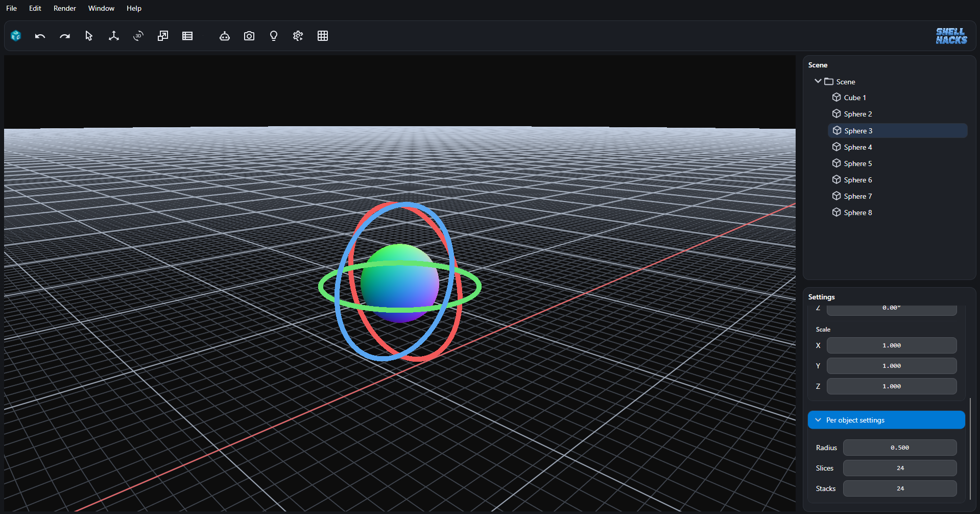Click the Scale X value field
Viewport: 980px width, 514px height.
(891, 345)
